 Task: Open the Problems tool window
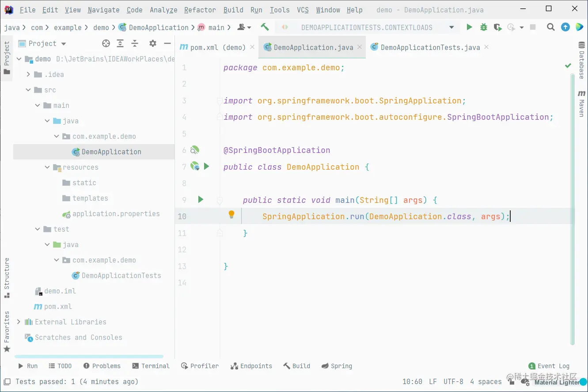(102, 366)
